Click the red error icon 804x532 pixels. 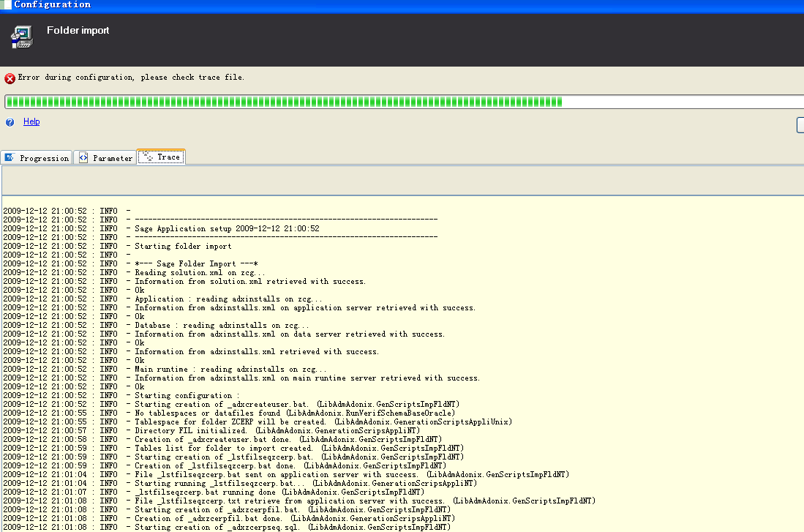[x=10, y=78]
